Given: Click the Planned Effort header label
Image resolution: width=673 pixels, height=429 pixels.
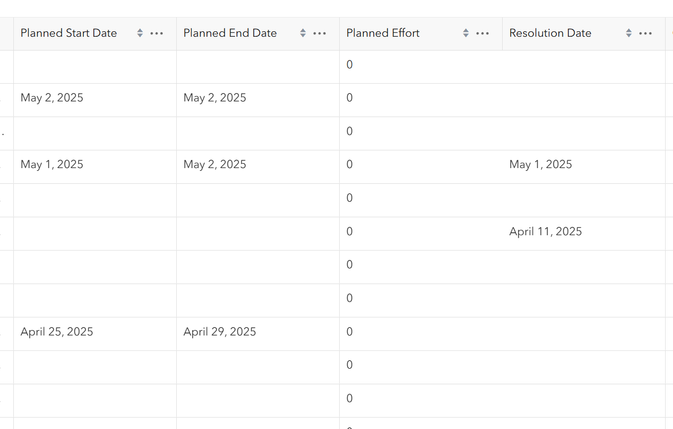Looking at the screenshot, I should click(383, 33).
